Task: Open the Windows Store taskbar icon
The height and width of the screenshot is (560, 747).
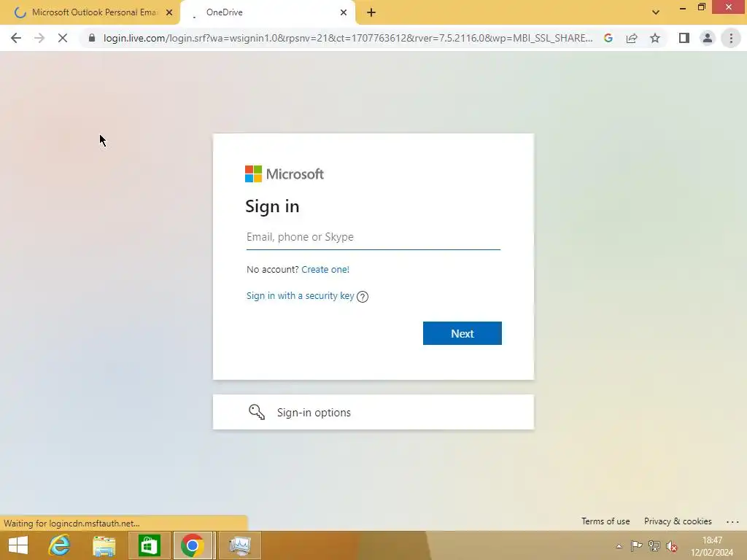Action: (149, 545)
